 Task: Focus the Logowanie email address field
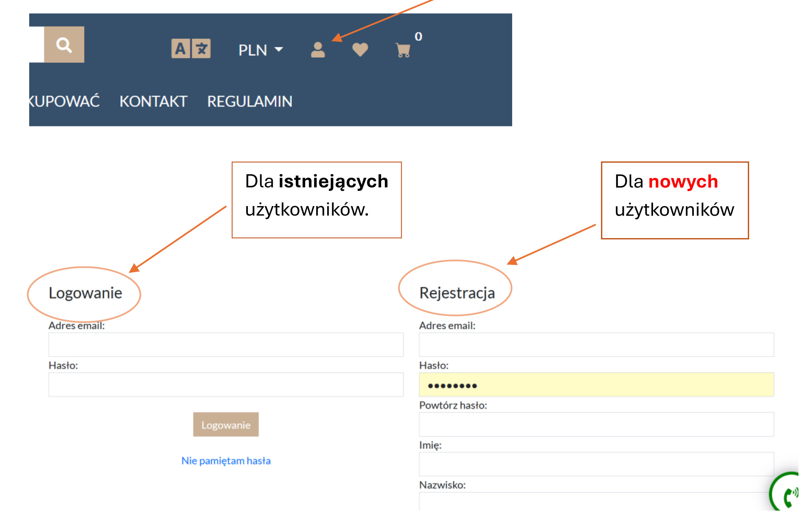[x=226, y=345]
